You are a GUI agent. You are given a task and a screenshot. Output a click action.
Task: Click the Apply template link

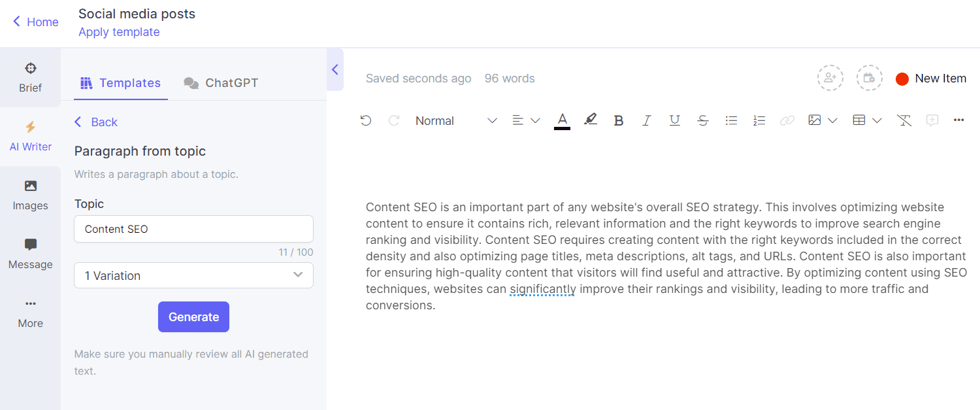(119, 32)
